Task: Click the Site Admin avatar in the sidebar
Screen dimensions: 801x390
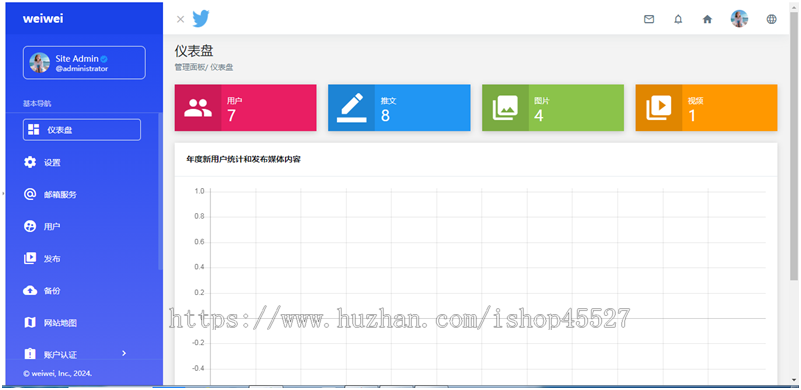Action: (x=39, y=63)
